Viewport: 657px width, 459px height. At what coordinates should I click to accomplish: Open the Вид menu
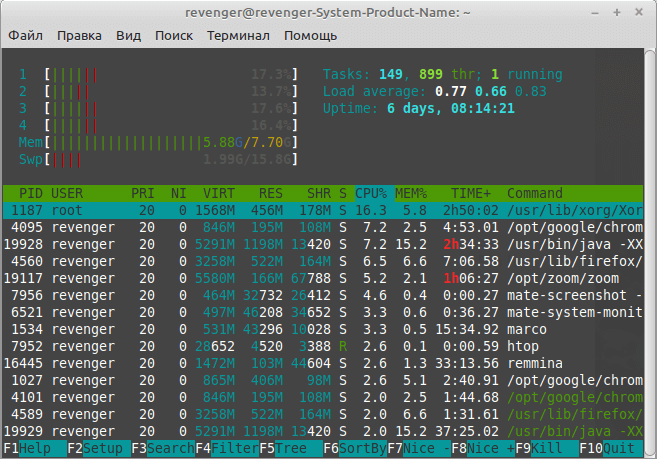[128, 36]
